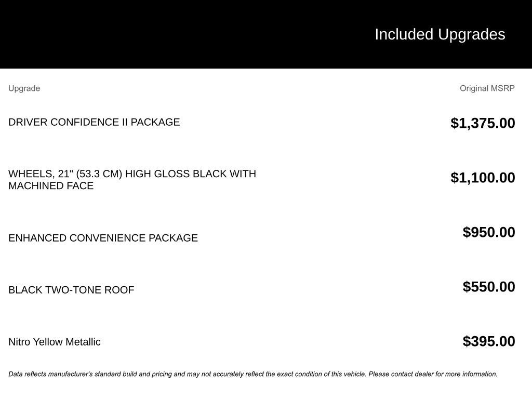Image resolution: width=532 pixels, height=399 pixels.
Task: Select the Nitro Yellow Metallic entry
Action: (x=55, y=342)
